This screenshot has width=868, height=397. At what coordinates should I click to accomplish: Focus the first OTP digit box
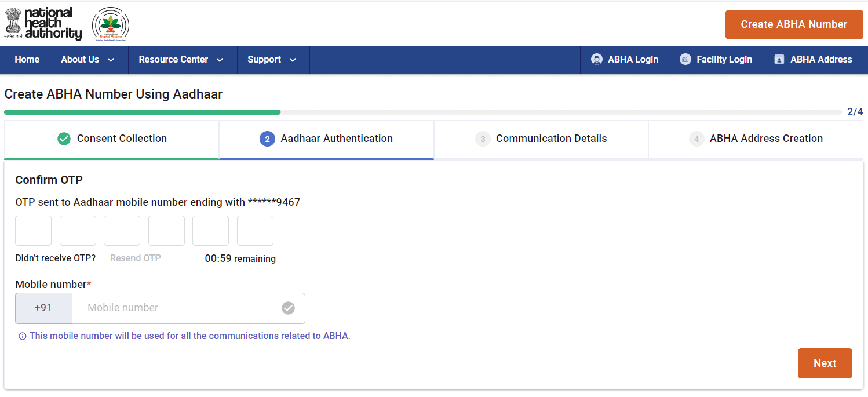coord(34,231)
